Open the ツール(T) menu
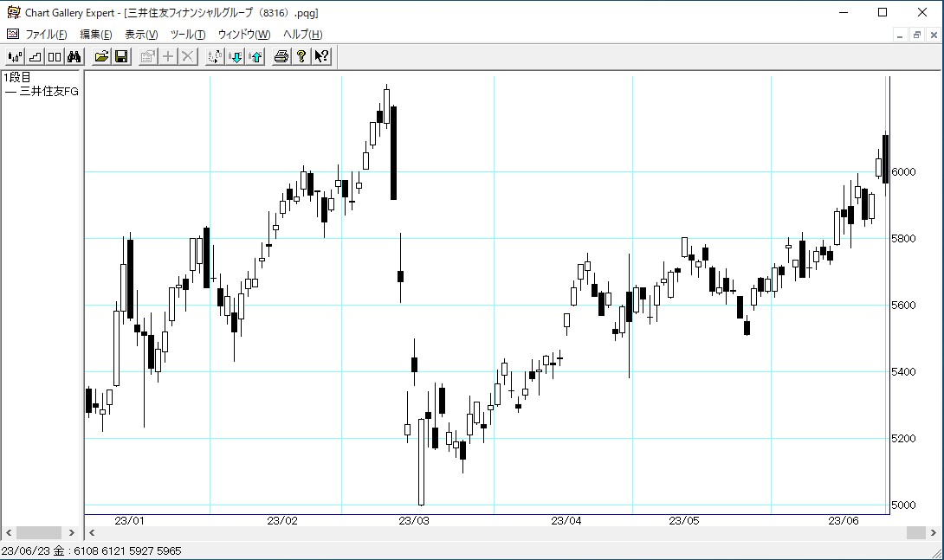 188,35
